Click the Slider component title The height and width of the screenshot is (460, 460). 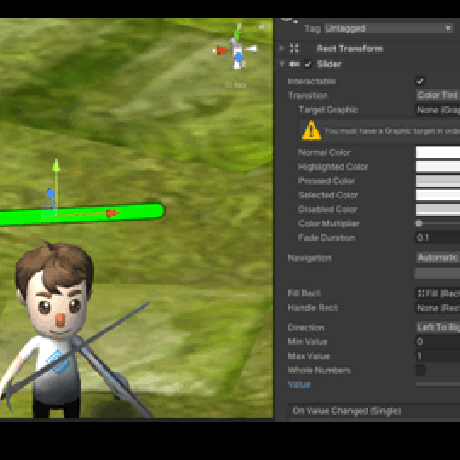[x=329, y=64]
